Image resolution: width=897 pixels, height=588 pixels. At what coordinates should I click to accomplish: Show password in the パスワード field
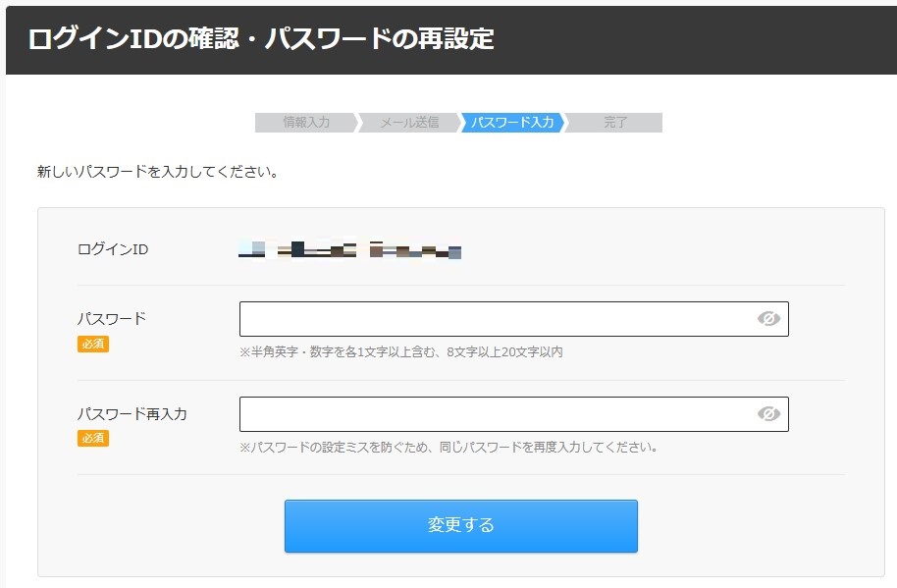768,319
